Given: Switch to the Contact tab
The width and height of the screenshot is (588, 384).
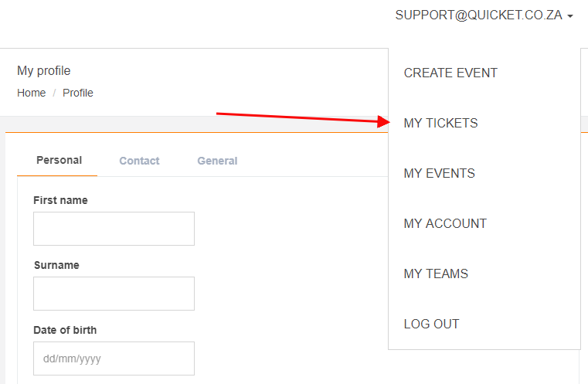Looking at the screenshot, I should 139,161.
